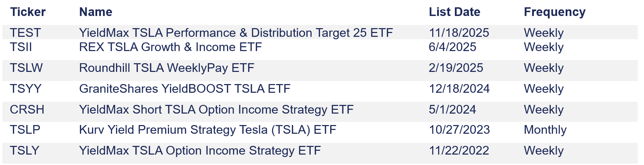The height and width of the screenshot is (165, 644).
Task: Click the TSLW ticker symbol
Action: point(26,68)
